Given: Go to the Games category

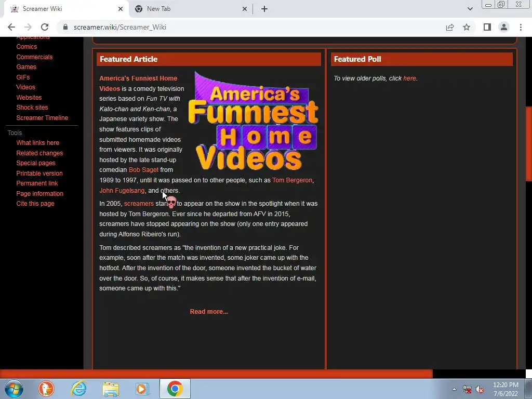Looking at the screenshot, I should coord(26,67).
